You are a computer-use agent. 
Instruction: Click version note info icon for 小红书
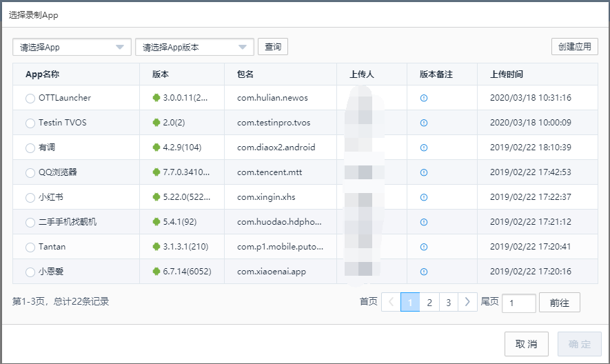tap(424, 197)
